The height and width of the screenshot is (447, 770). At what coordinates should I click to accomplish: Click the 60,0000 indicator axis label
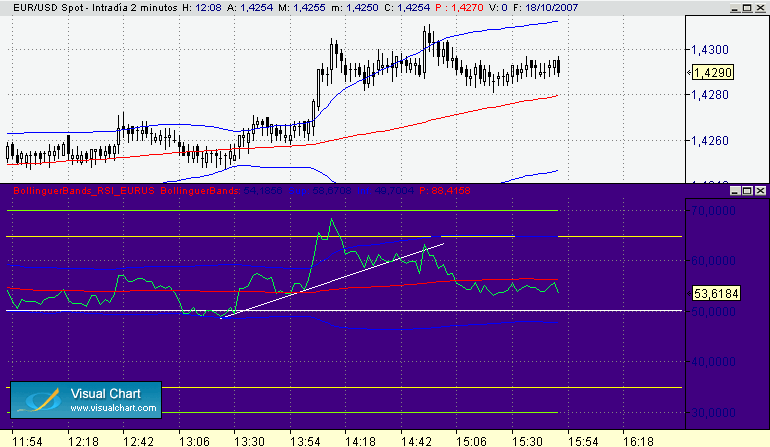click(714, 261)
